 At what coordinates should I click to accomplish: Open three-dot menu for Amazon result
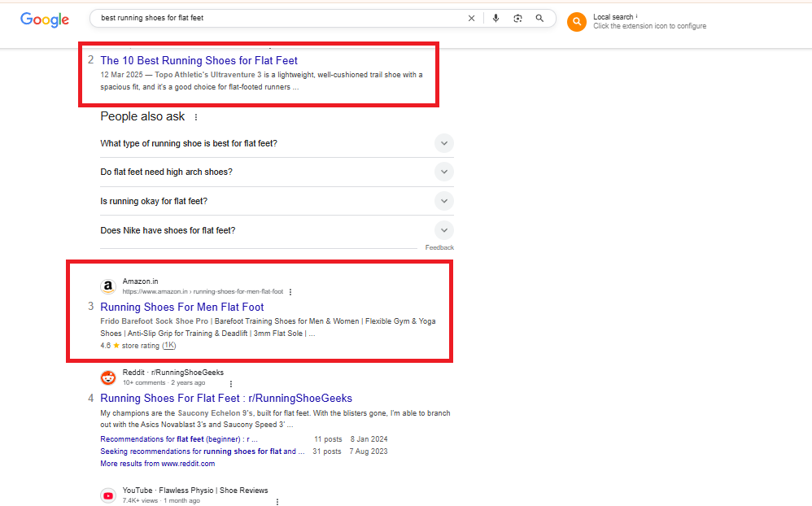point(290,292)
